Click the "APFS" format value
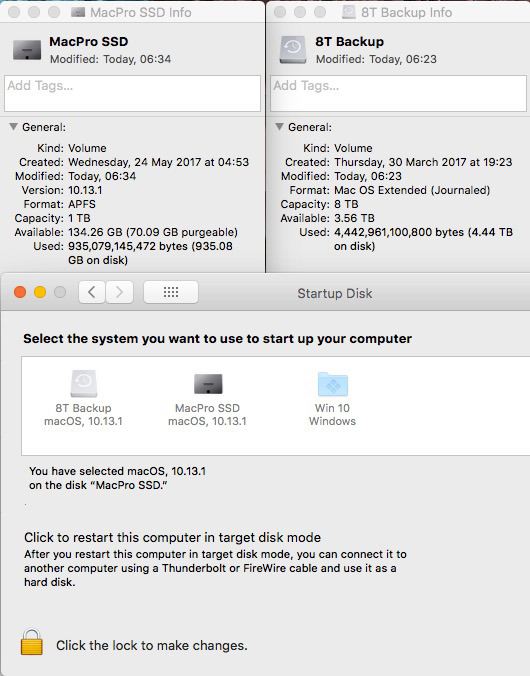 (82, 204)
